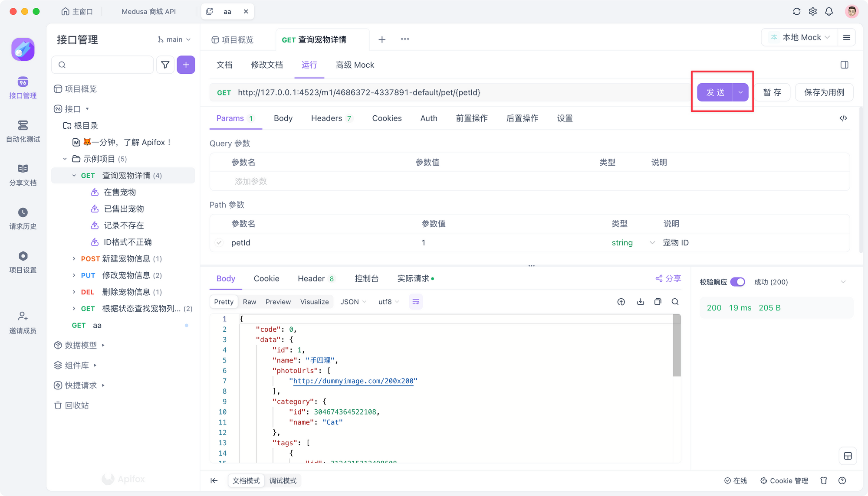Open the dummyimage.com URL link
The height and width of the screenshot is (496, 868).
tap(353, 381)
